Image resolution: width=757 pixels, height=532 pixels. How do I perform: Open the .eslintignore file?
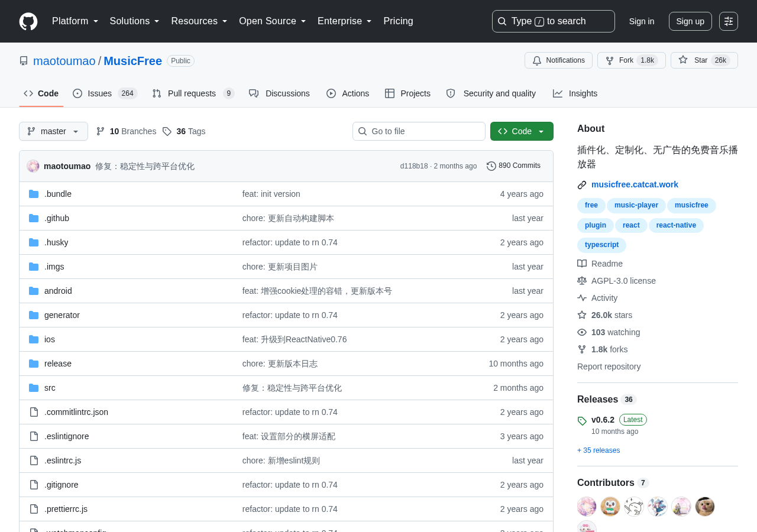click(67, 436)
